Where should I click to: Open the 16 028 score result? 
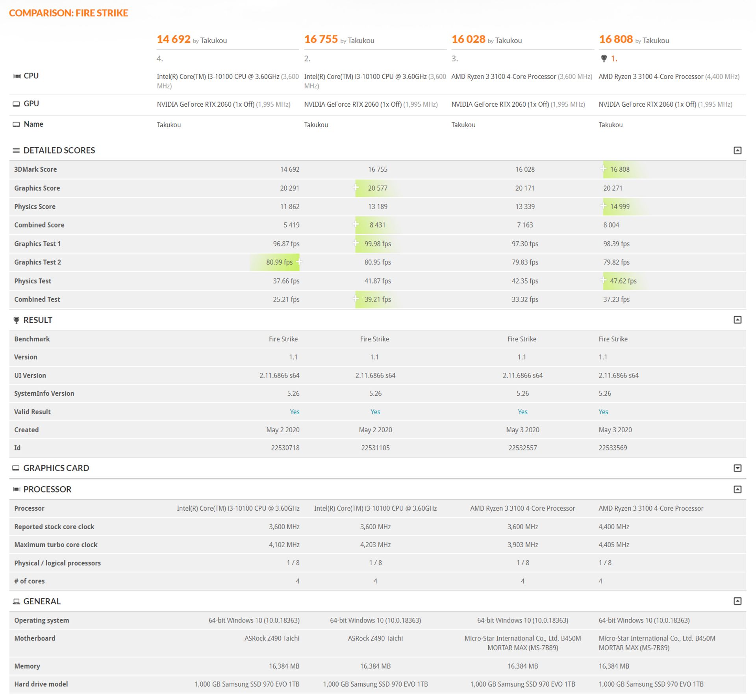(x=468, y=39)
